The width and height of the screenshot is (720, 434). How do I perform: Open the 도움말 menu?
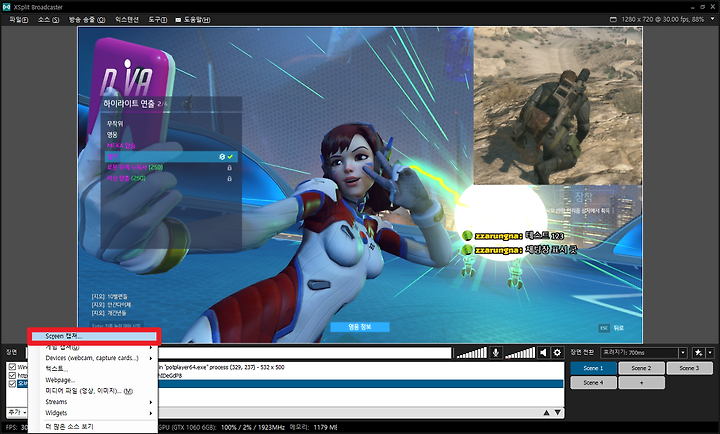click(x=193, y=20)
